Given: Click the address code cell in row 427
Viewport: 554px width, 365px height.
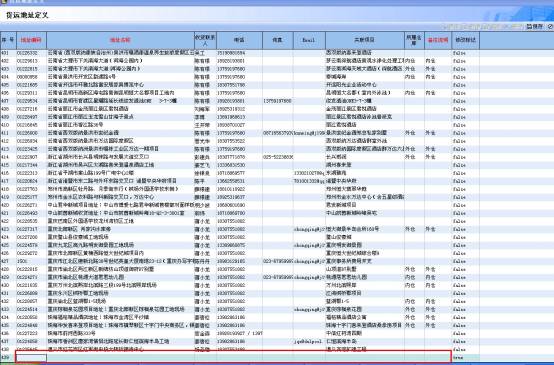Looking at the screenshot, I should [x=31, y=261].
